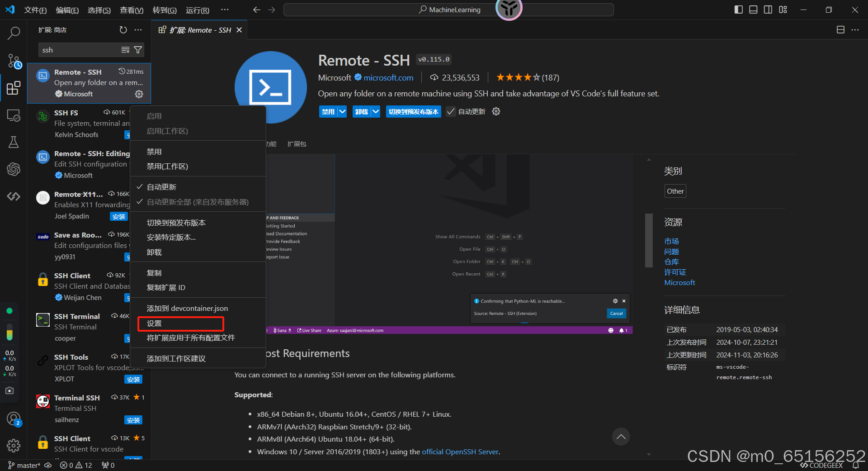This screenshot has width=868, height=471.
Task: Install the Terminal SSH extension
Action: tap(133, 420)
